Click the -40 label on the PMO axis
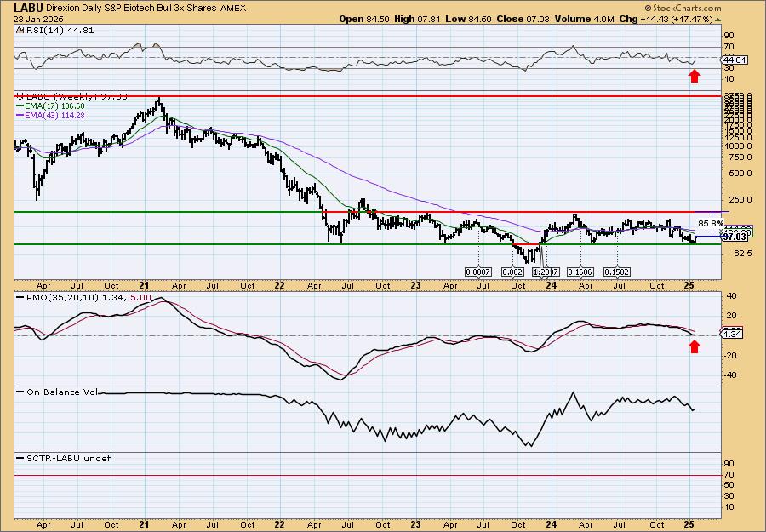This screenshot has width=766, height=532. (x=731, y=375)
